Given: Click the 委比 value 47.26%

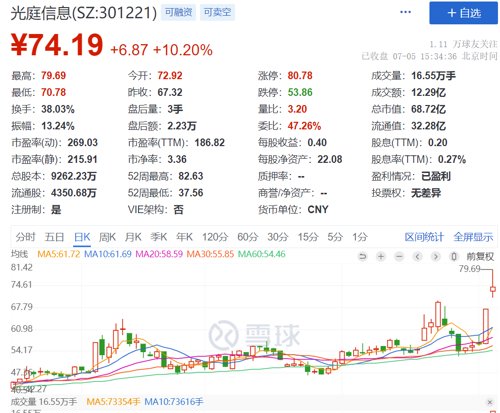Looking at the screenshot, I should coord(304,126).
